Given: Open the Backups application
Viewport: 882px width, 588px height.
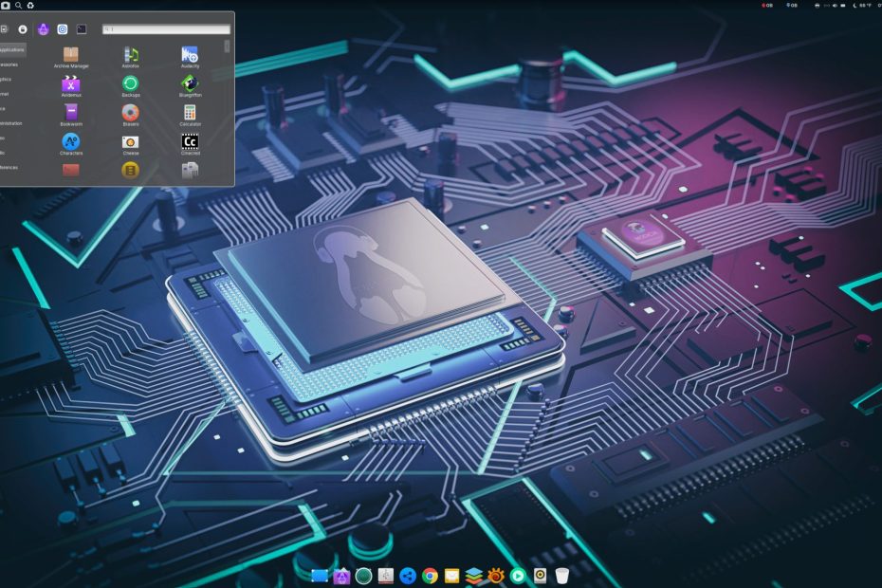Looking at the screenshot, I should pos(131,86).
